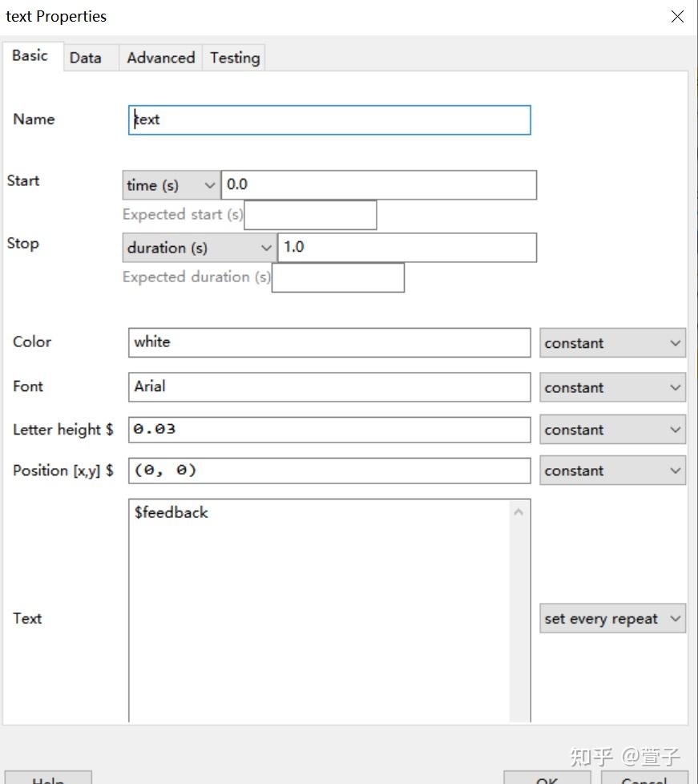Expand the Letter height constant dropdown
This screenshot has height=784, width=698.
tap(612, 430)
